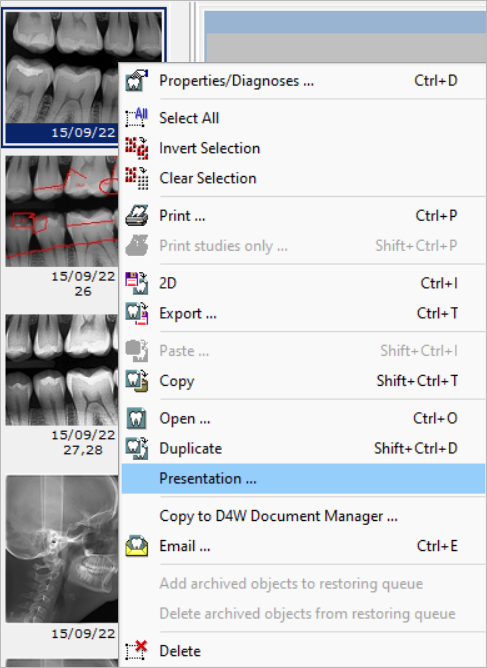Click the Properties/Diagnoses tooth icon

pos(137,81)
